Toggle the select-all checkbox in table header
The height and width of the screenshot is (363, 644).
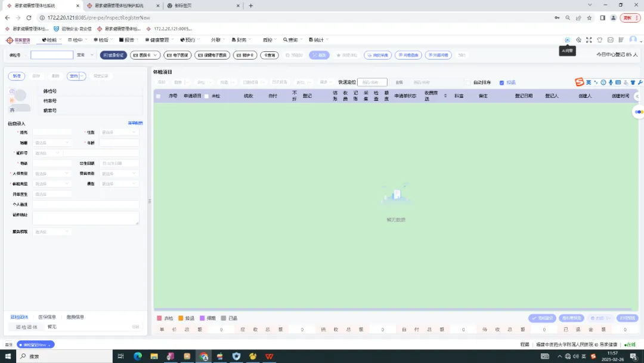click(158, 96)
